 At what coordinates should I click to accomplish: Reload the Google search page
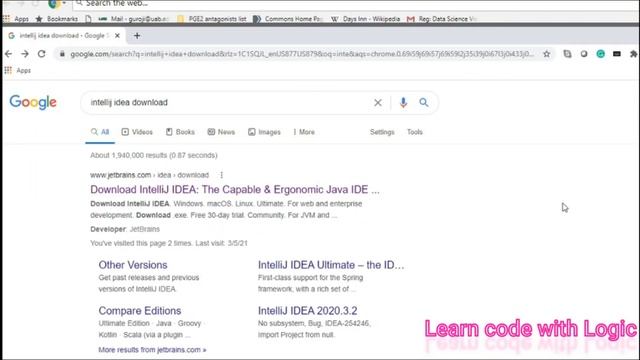(x=42, y=54)
